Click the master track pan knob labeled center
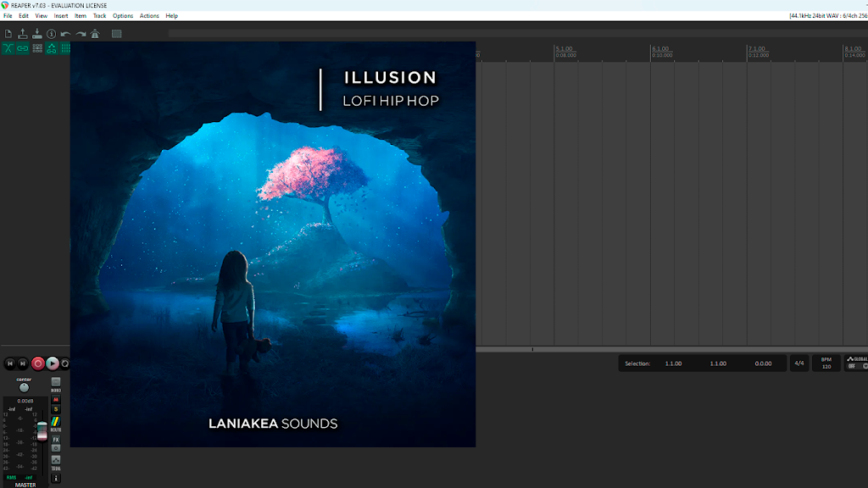 (24, 387)
